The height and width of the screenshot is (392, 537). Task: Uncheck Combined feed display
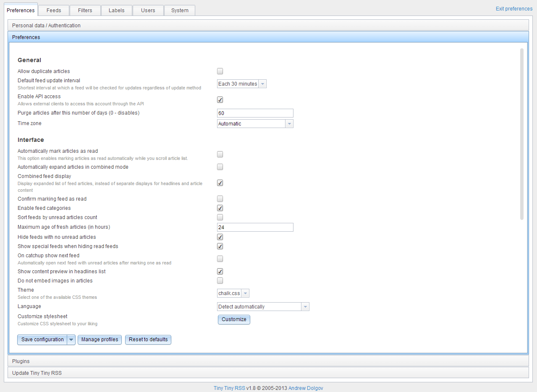click(x=220, y=183)
